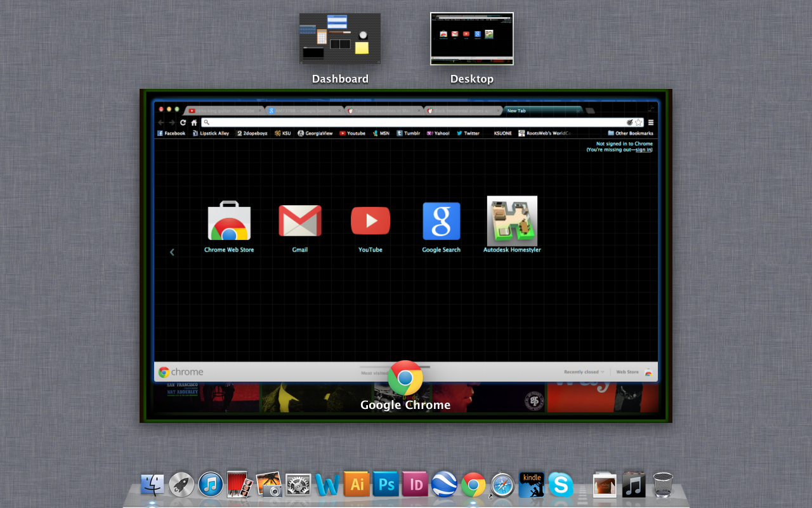This screenshot has width=812, height=508.
Task: Open System Preferences gear in Dock
Action: [x=298, y=485]
